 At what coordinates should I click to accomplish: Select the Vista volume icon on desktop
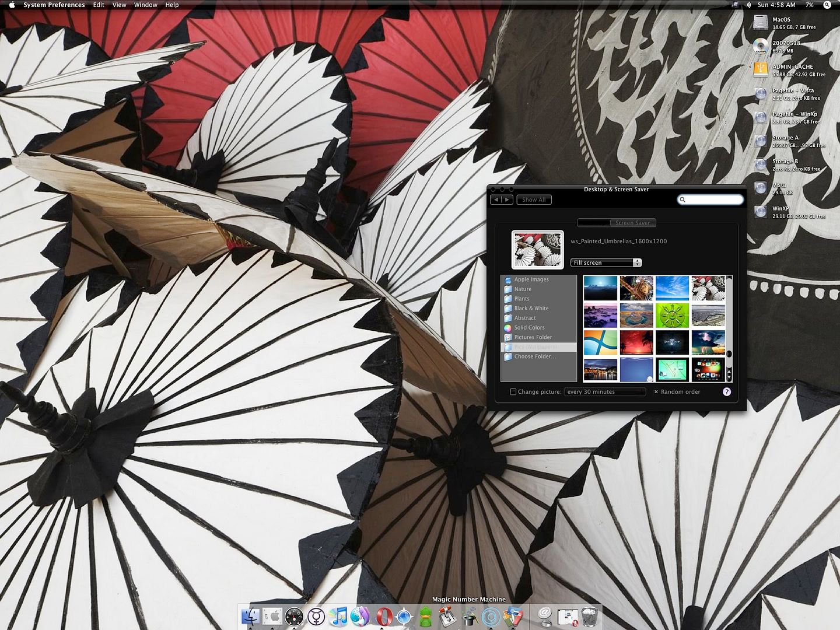tap(760, 188)
